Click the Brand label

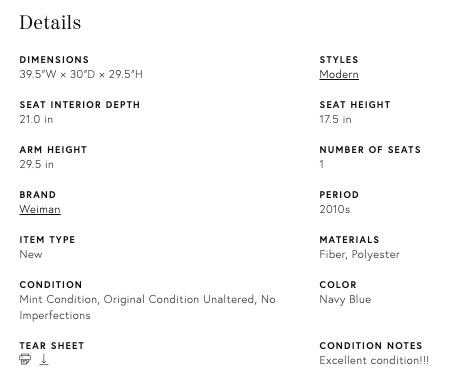click(x=38, y=195)
